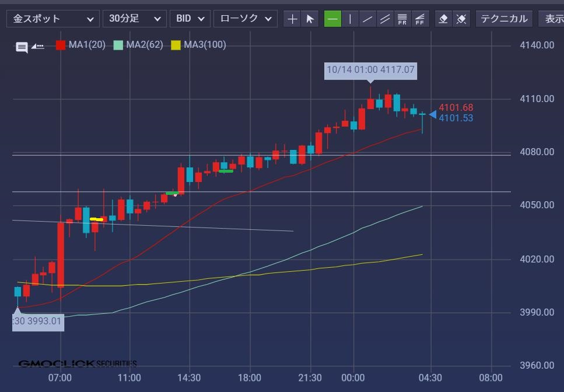Click the speech bubble comment icon
Screen dimensions: 564x392
coord(22,47)
